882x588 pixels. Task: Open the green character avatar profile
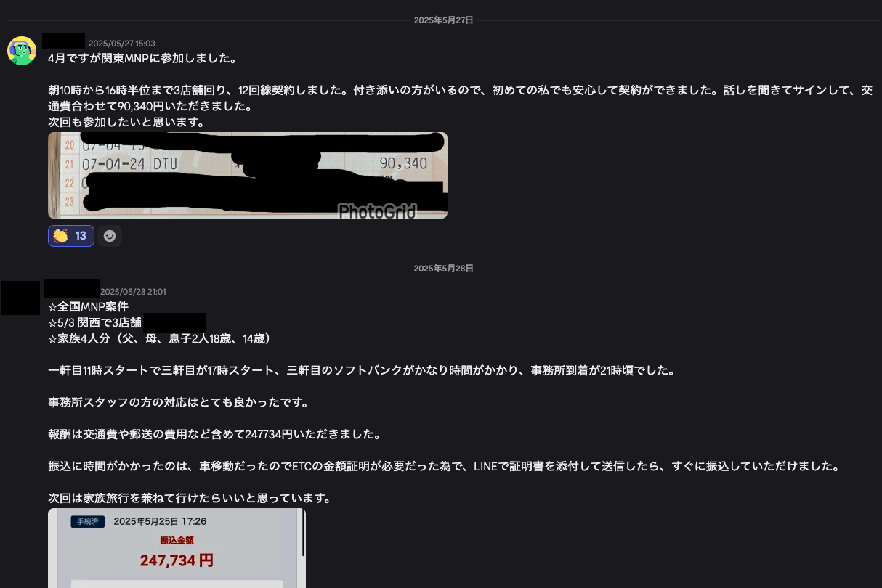[22, 51]
